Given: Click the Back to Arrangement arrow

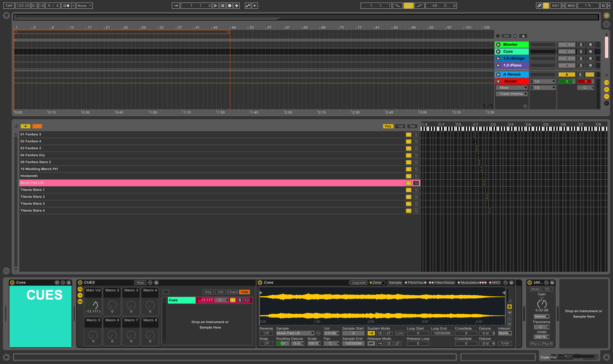Looking at the screenshot, I should point(255,6).
